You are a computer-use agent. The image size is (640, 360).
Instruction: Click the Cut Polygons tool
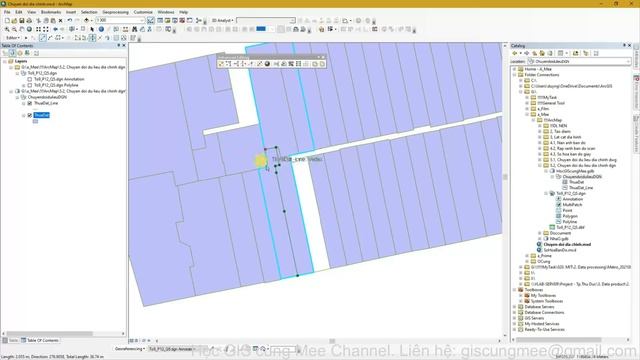93,38
